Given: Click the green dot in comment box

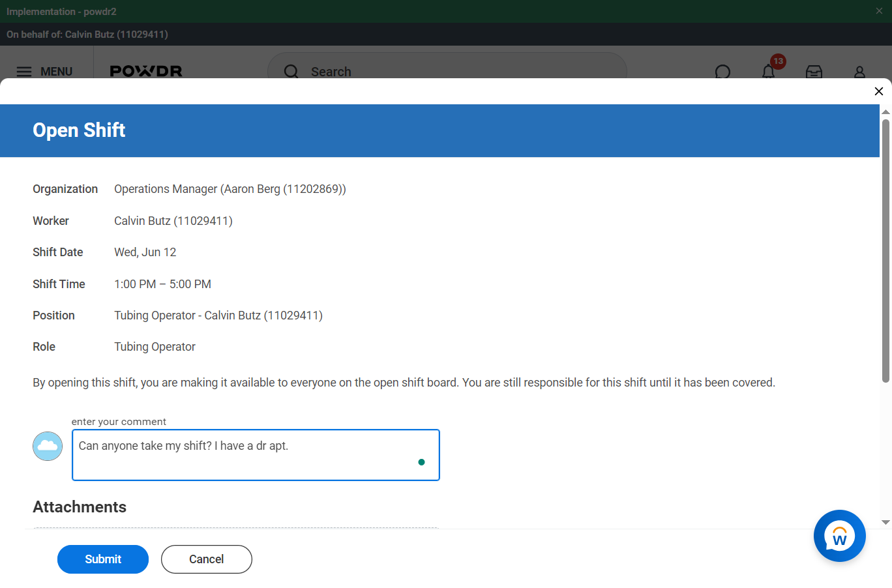Looking at the screenshot, I should pos(421,462).
